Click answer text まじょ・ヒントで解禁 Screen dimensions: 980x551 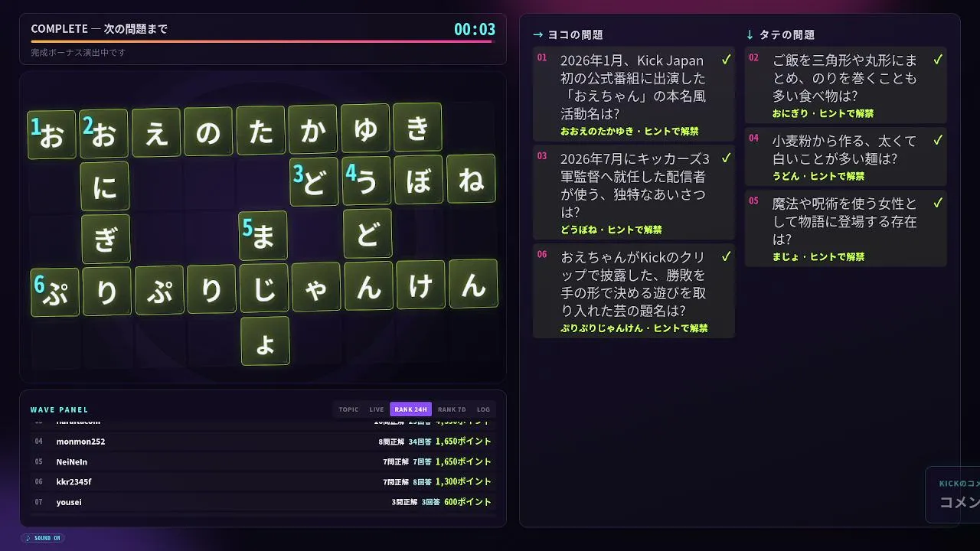click(818, 256)
